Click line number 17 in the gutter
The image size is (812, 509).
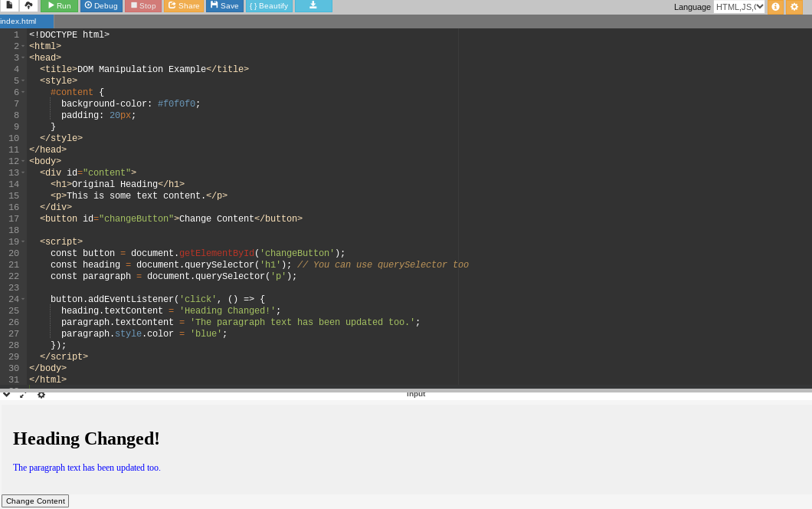14,218
